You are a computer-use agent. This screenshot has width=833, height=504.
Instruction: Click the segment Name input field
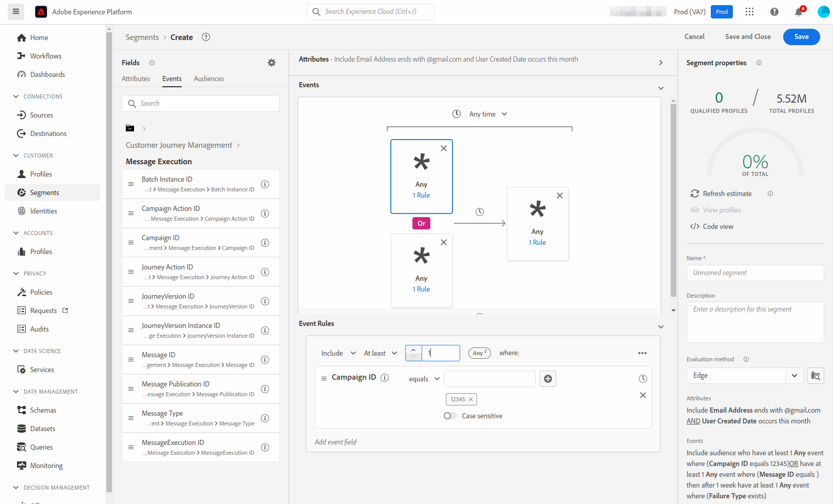click(755, 273)
